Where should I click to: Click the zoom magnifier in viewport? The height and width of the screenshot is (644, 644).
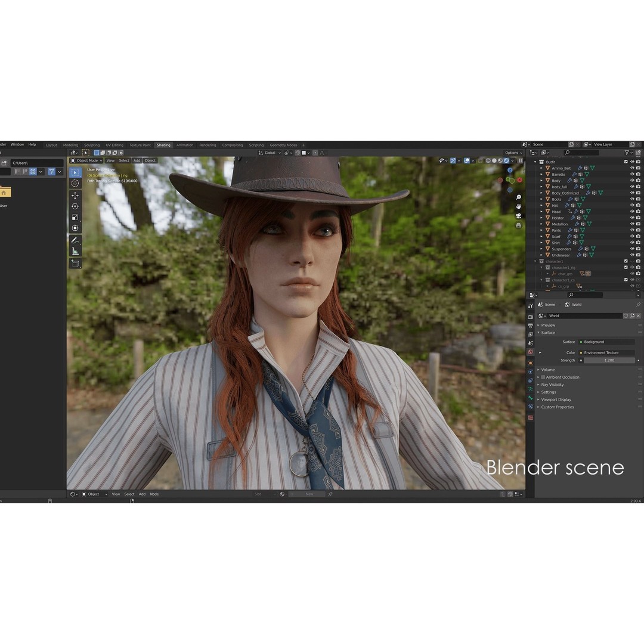(519, 197)
